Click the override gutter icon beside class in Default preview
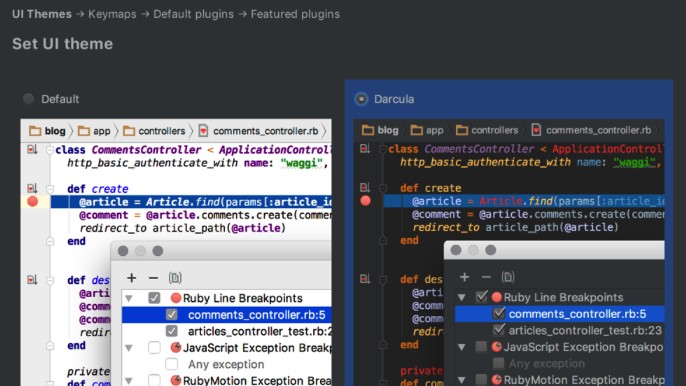The image size is (686, 386). tap(32, 149)
